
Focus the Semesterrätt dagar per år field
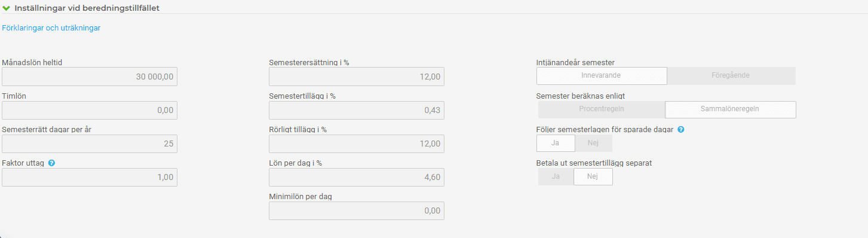90,144
